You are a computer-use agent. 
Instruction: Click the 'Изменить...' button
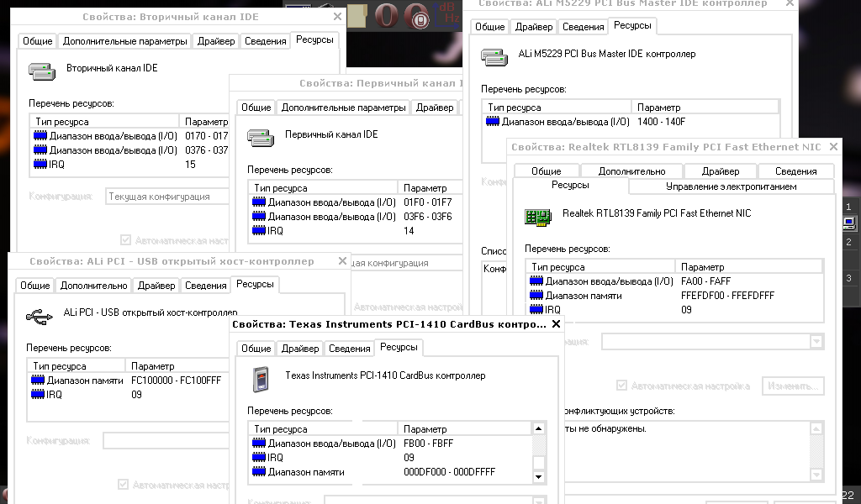[x=792, y=386]
